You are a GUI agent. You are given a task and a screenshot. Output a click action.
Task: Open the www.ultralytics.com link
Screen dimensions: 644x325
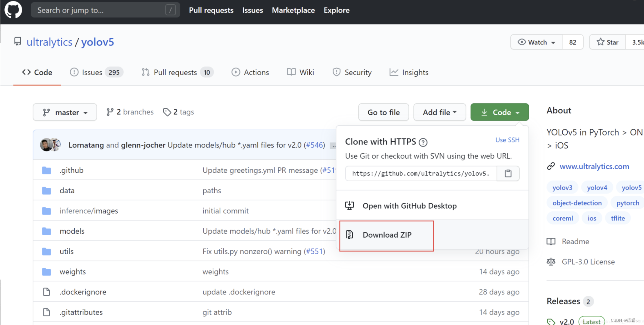pyautogui.click(x=594, y=166)
